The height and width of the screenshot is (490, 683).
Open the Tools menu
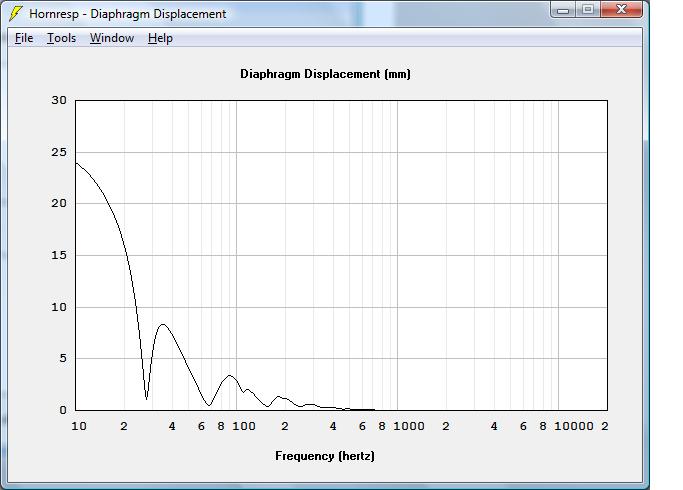(x=61, y=38)
